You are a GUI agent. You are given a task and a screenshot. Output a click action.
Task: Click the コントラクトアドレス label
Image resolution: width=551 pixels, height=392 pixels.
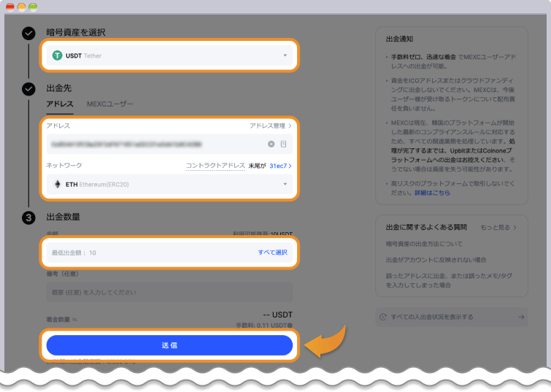coord(215,166)
